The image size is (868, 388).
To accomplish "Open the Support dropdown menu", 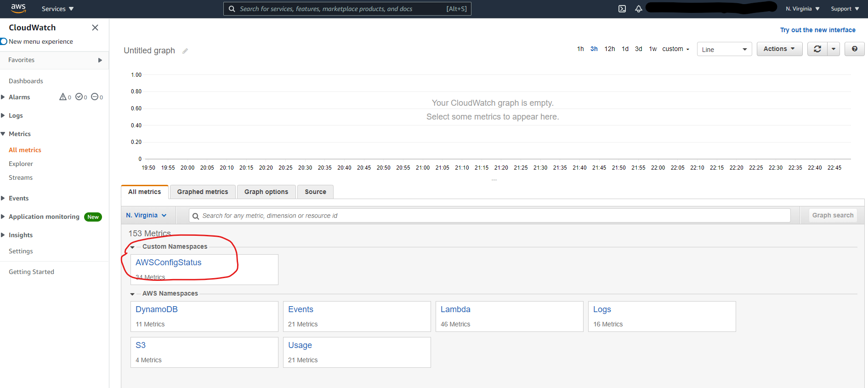I will [845, 9].
